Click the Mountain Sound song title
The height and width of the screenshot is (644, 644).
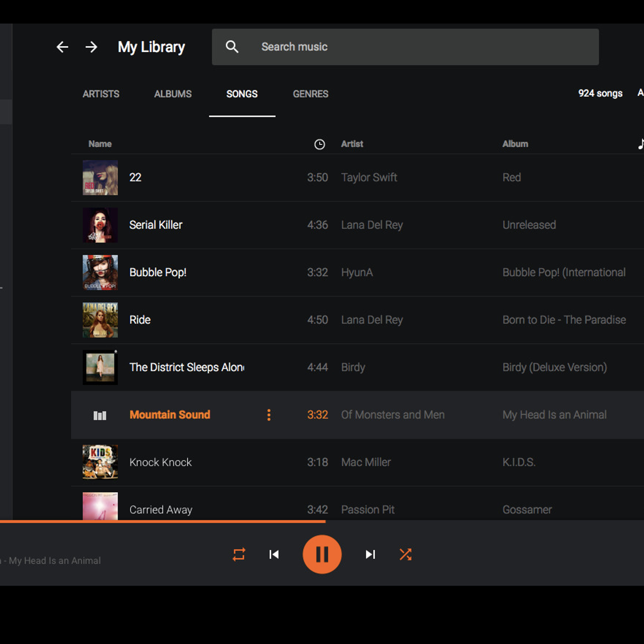(170, 415)
